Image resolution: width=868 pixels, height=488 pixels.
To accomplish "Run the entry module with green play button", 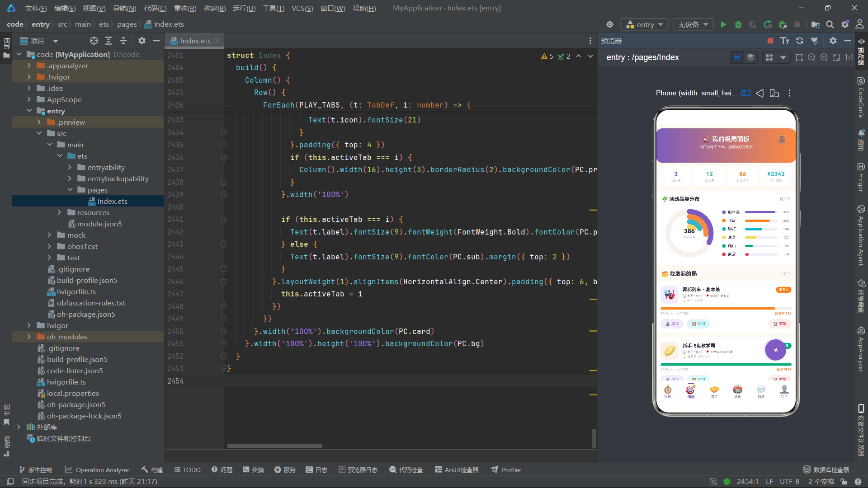I will (723, 24).
